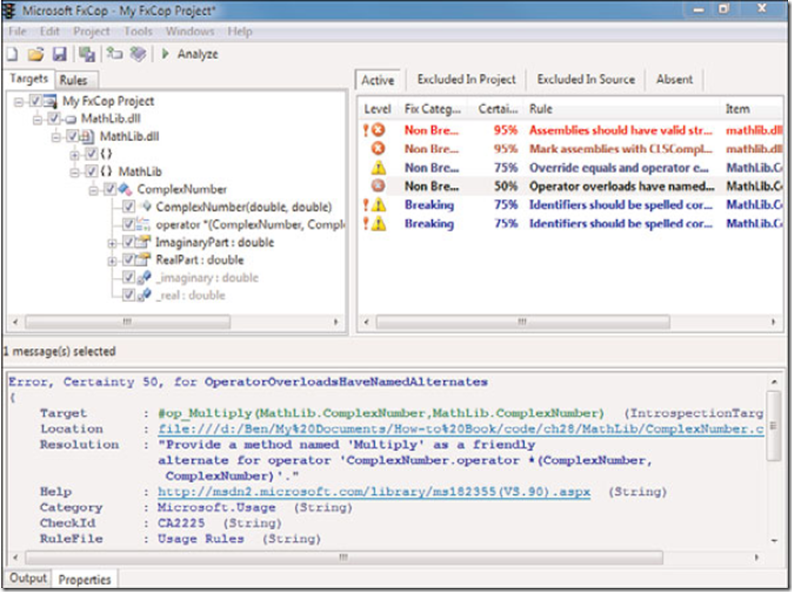
Task: Click the New Project toolbar icon
Action: point(11,54)
